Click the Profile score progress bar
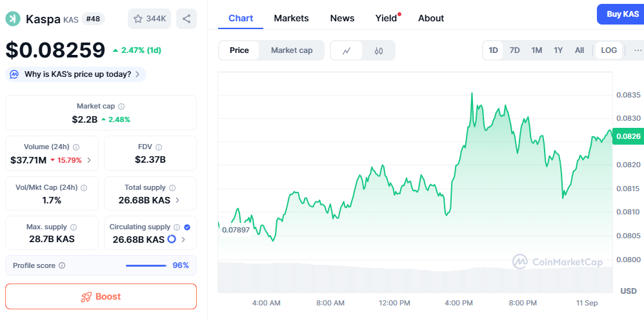 (146, 265)
